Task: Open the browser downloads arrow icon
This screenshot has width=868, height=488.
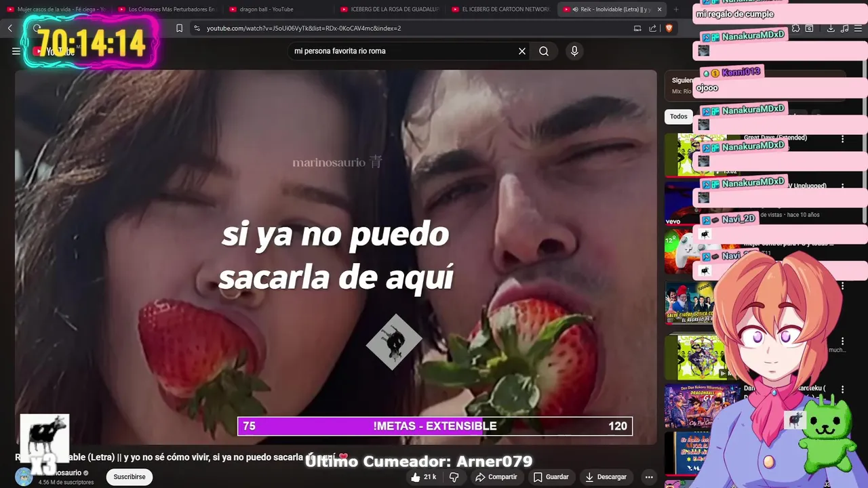Action: click(x=831, y=28)
